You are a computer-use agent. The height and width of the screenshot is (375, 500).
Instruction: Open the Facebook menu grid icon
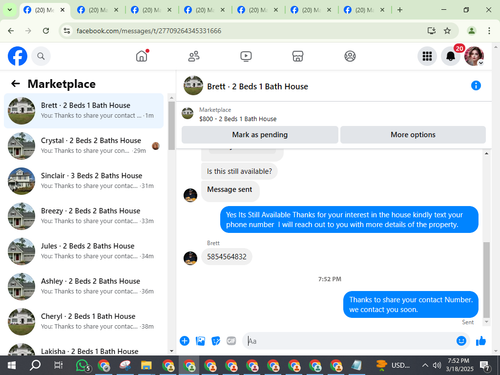tap(427, 56)
